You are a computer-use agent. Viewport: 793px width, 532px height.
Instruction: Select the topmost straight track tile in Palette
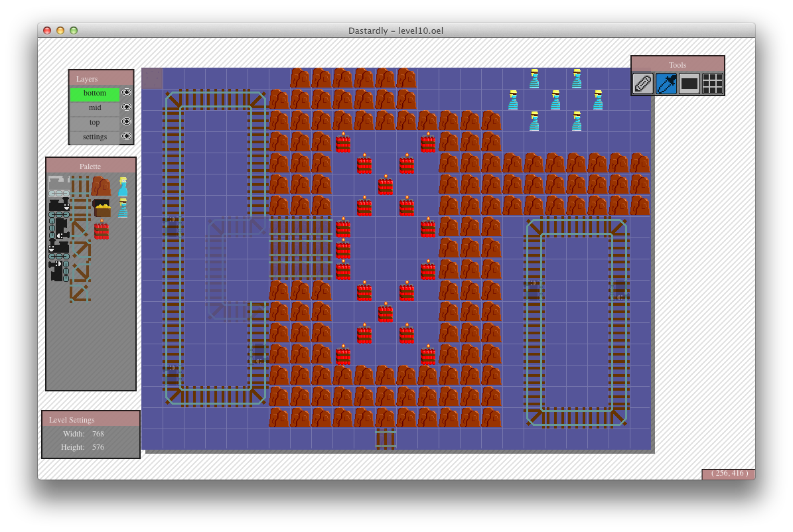pos(80,186)
